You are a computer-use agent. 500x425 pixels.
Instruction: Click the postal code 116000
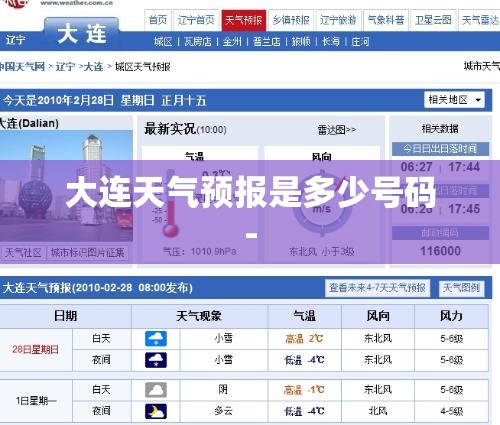point(440,251)
